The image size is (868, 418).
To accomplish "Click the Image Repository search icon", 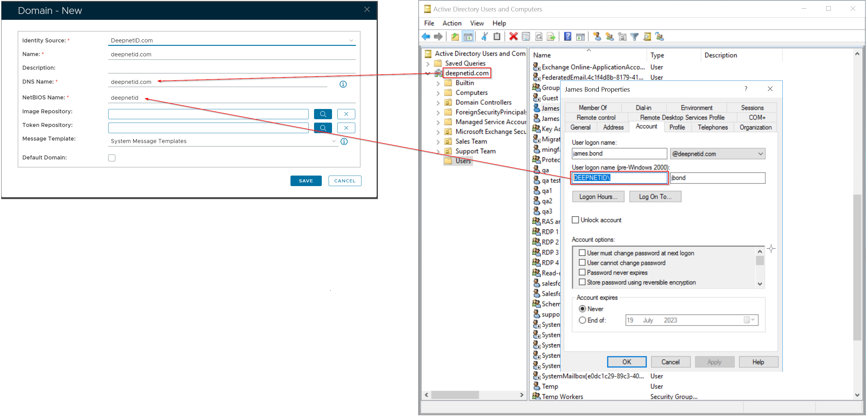I will click(322, 114).
